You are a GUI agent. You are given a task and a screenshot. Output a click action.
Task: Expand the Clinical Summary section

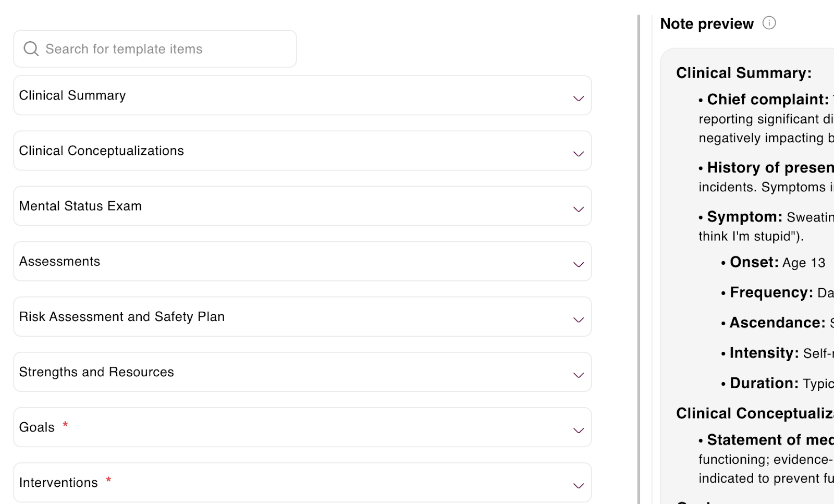pyautogui.click(x=578, y=99)
